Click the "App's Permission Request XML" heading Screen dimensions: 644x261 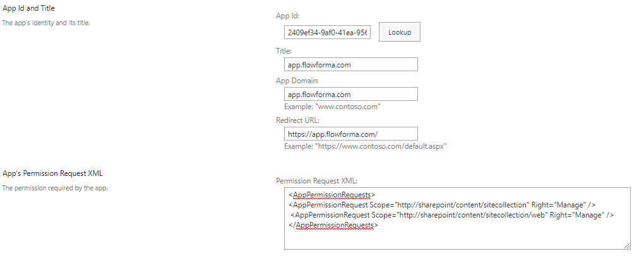52,173
